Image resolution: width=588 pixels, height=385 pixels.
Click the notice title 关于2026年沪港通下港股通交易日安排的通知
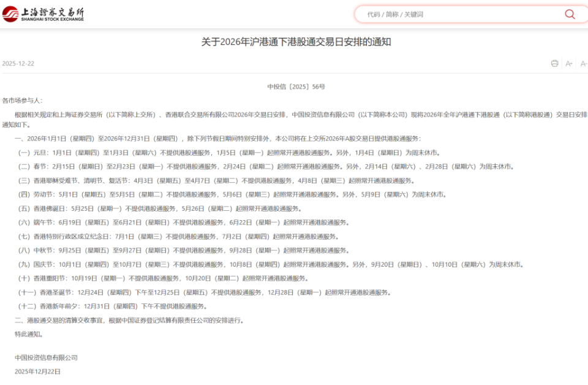(x=294, y=44)
